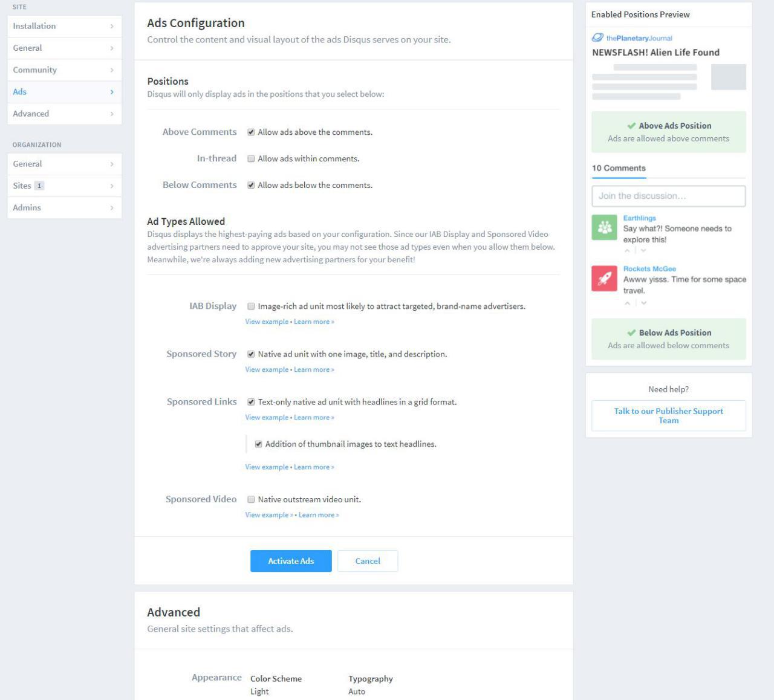Click the Earthlings green avatar icon
The width and height of the screenshot is (774, 700).
point(604,227)
